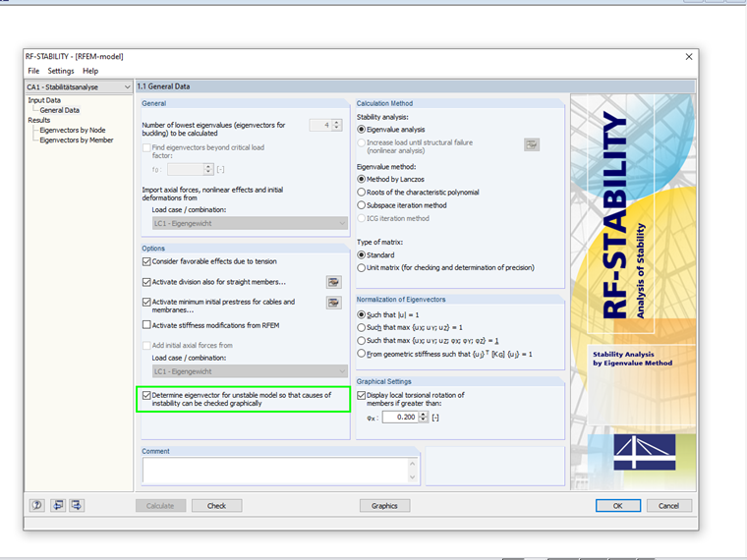Click the eigenvalues number field
The height and width of the screenshot is (560, 747).
320,125
